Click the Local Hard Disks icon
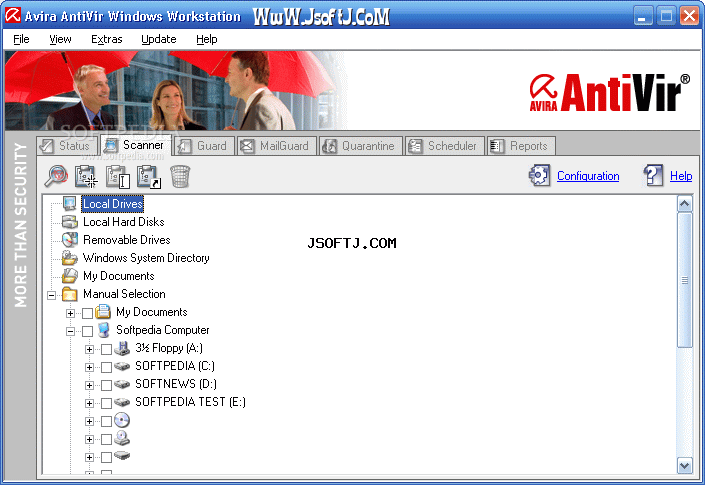The width and height of the screenshot is (705, 485). coord(70,222)
